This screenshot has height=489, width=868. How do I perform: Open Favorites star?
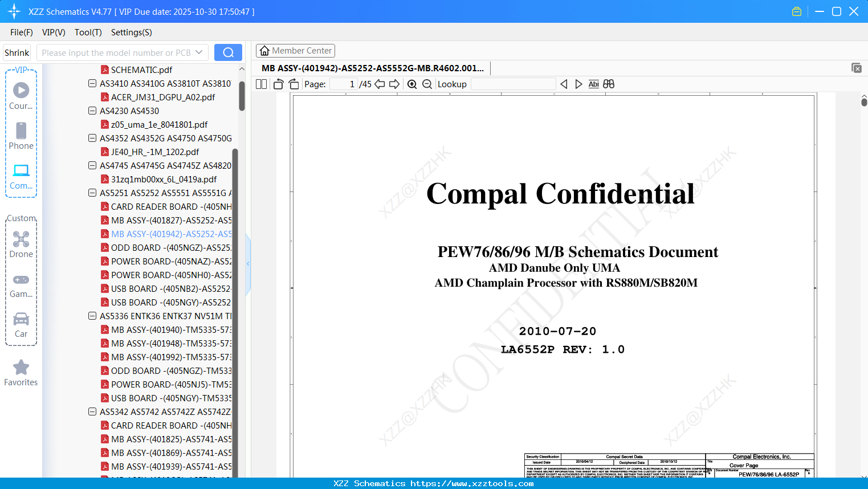21,373
